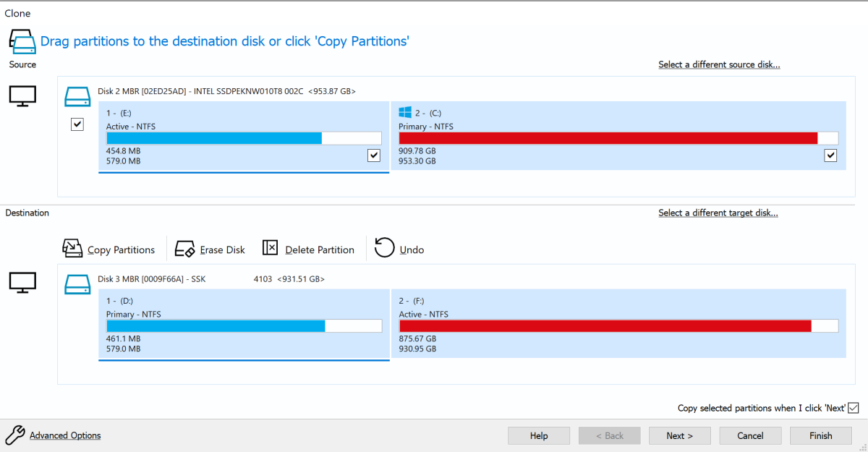Select a different source disk
This screenshot has height=452, width=868.
tap(718, 65)
